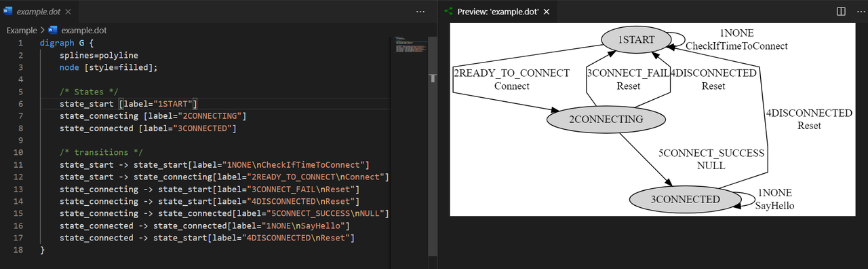The height and width of the screenshot is (269, 868).
Task: Click the 3CONNECT_FAIL edge label
Action: [628, 73]
